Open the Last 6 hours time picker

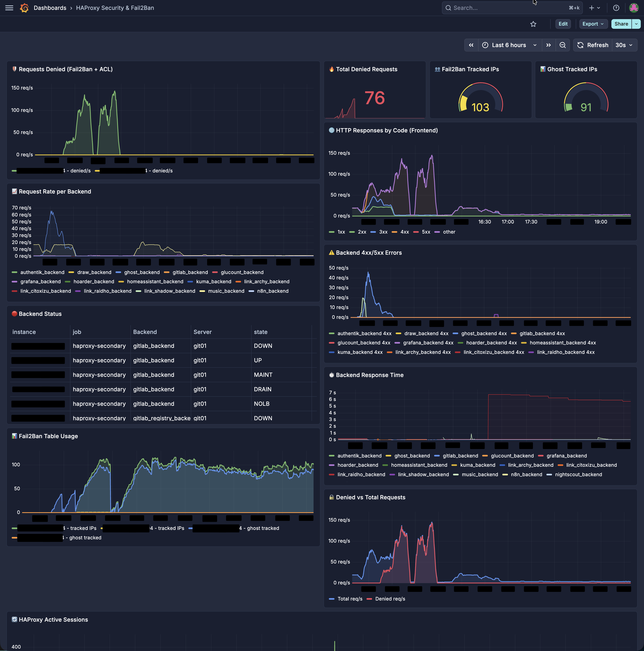509,45
